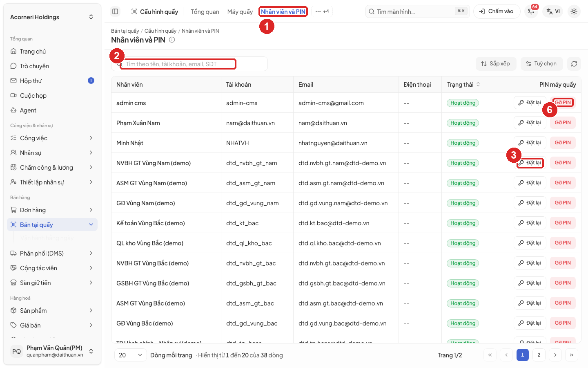588x368 pixels.
Task: Switch to the Máy quầy tab
Action: [x=240, y=12]
